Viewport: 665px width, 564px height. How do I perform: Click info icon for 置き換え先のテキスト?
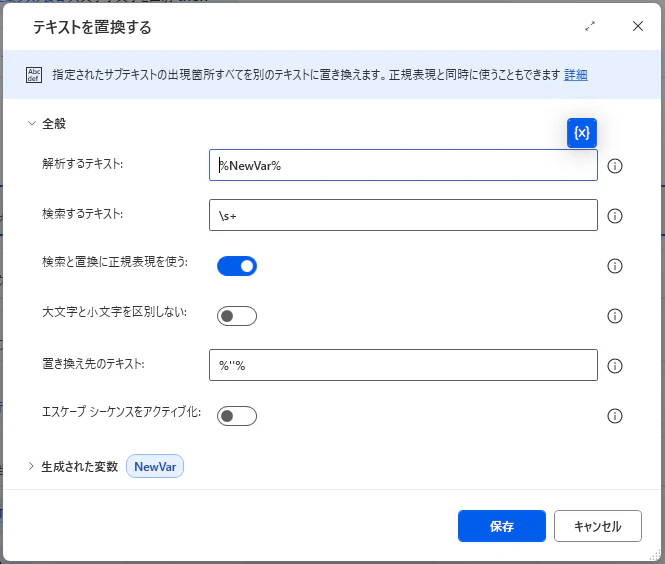pyautogui.click(x=615, y=366)
